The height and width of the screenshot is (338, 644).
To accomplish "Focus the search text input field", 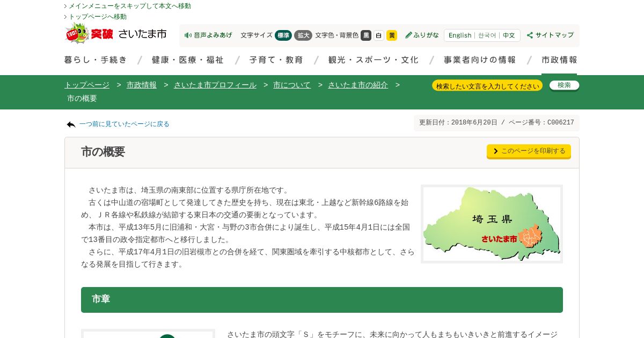I will click(487, 85).
